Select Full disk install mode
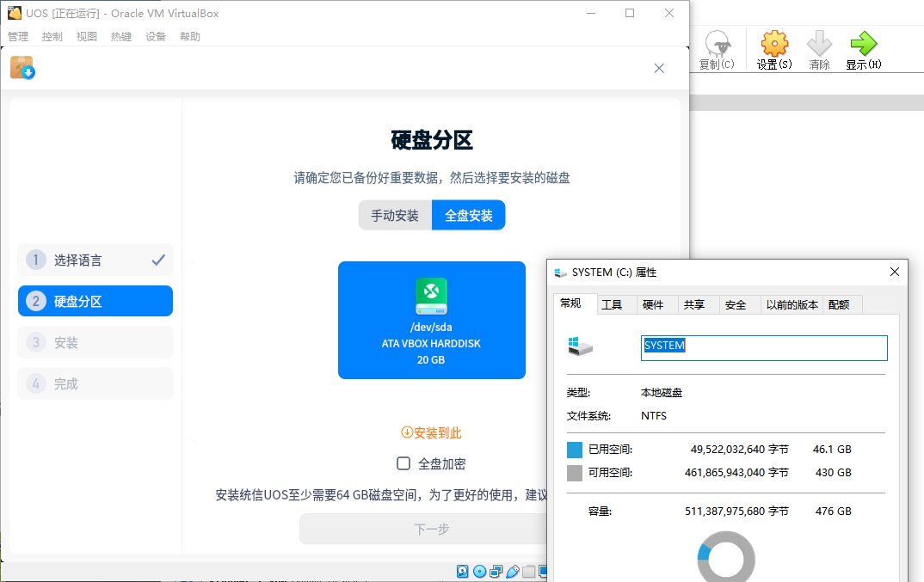The width and height of the screenshot is (924, 582). tap(469, 215)
